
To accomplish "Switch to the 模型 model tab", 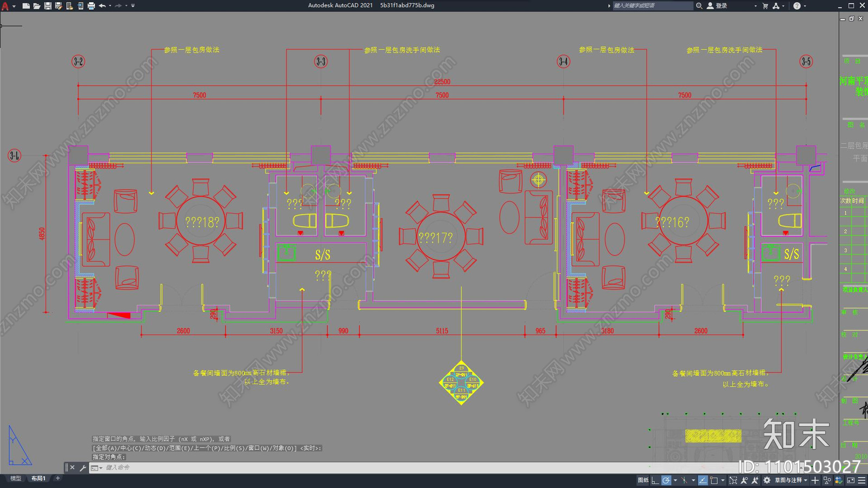I will [16, 478].
